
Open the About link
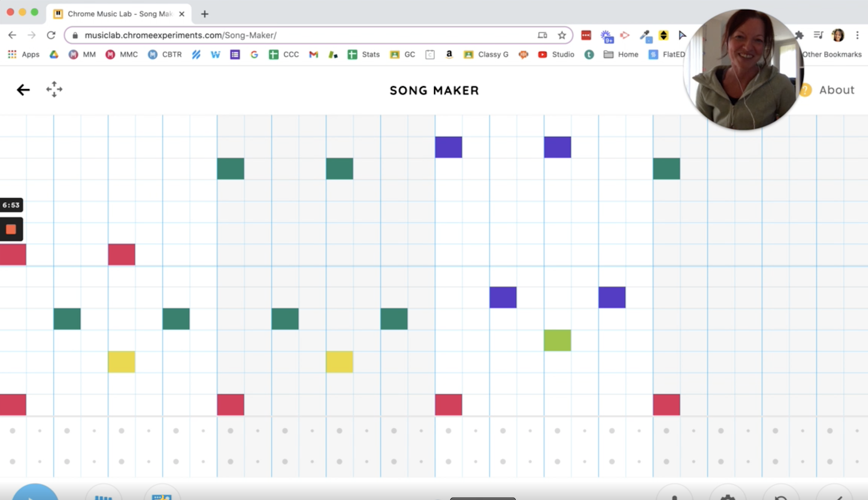point(837,90)
